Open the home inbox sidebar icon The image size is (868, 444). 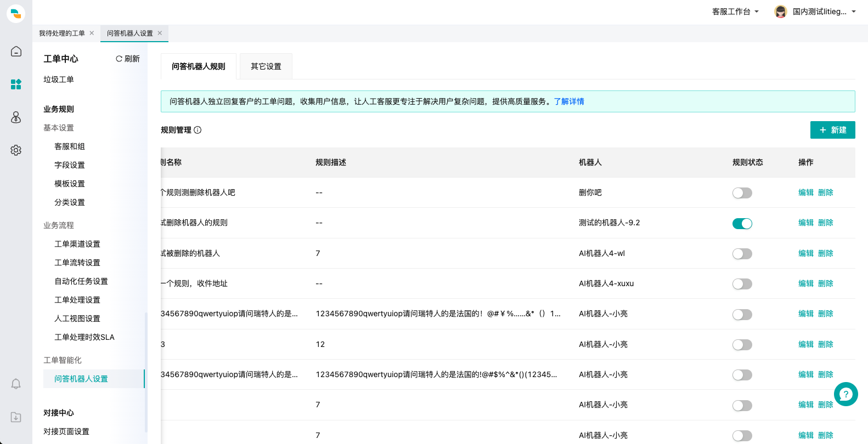tap(16, 51)
